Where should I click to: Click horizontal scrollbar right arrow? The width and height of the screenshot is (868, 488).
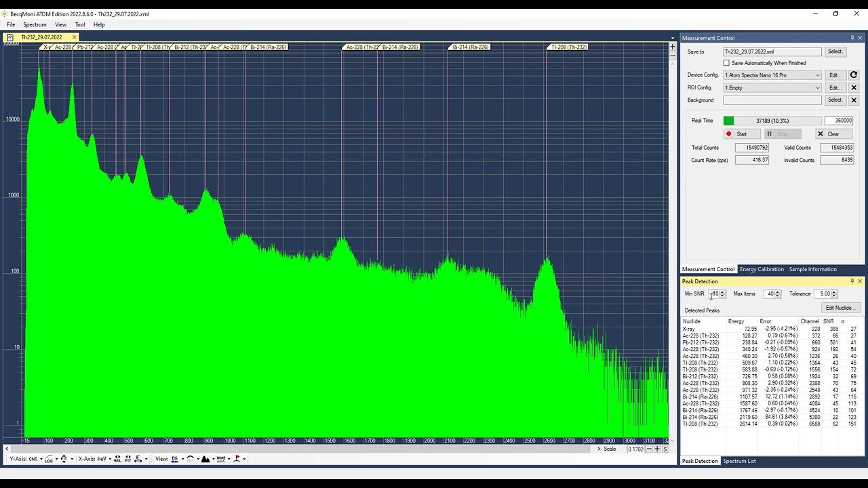pyautogui.click(x=598, y=449)
